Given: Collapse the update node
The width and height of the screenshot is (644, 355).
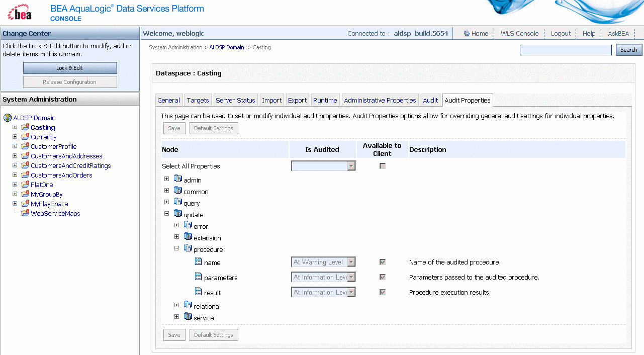Looking at the screenshot, I should pyautogui.click(x=167, y=214).
